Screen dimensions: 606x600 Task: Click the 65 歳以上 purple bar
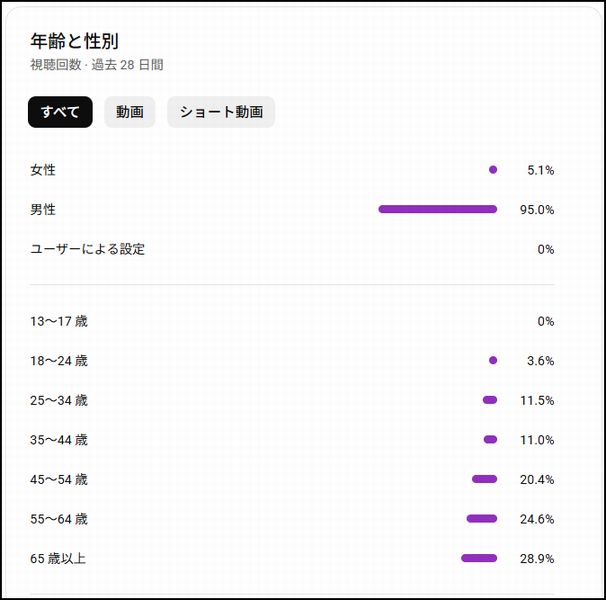479,558
